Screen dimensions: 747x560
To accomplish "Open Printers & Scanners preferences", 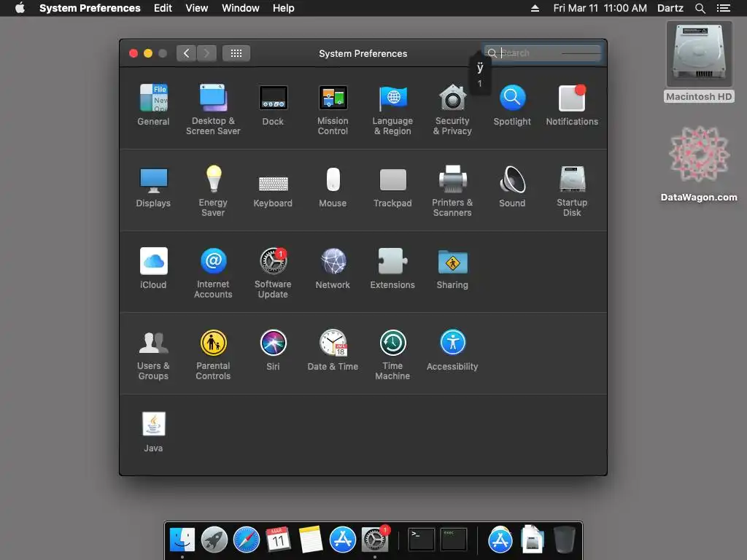I will (x=452, y=192).
